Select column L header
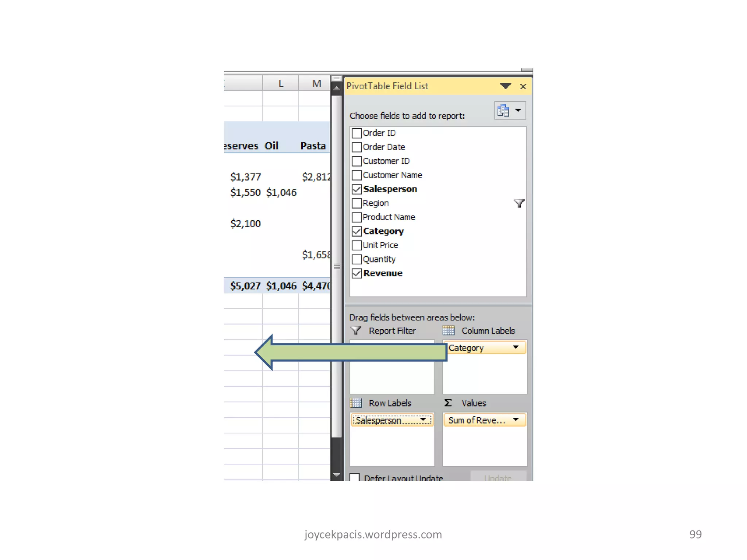Image resolution: width=747 pixels, height=560 pixels. coord(280,83)
